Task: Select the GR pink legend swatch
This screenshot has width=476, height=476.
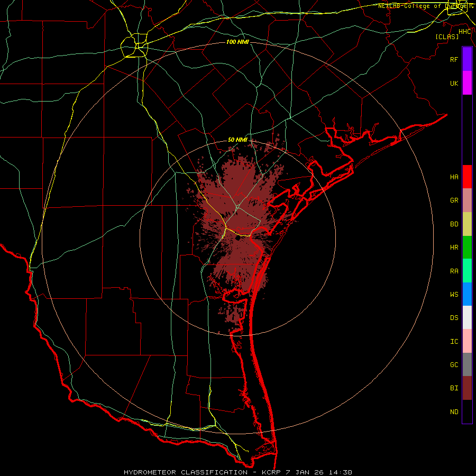Action: [x=467, y=200]
